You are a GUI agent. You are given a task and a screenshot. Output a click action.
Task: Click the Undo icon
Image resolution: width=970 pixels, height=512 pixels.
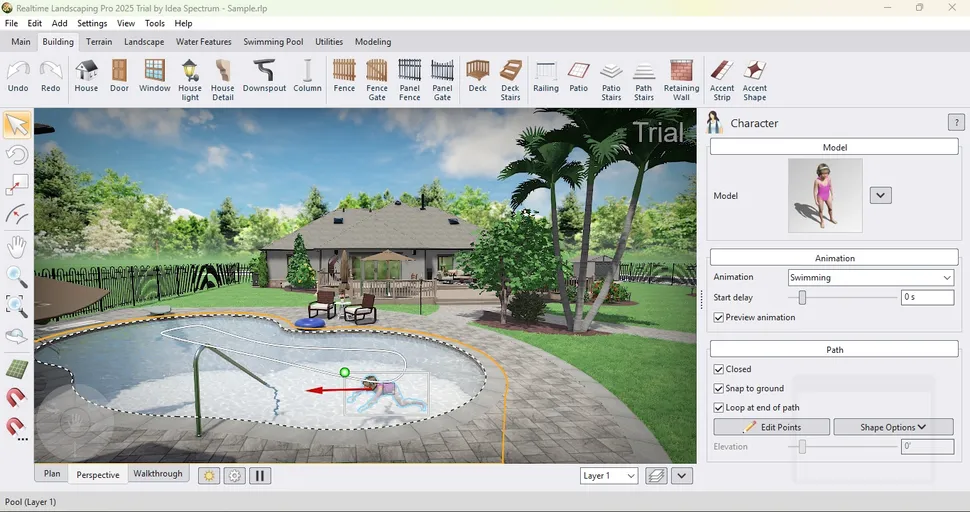(x=18, y=75)
